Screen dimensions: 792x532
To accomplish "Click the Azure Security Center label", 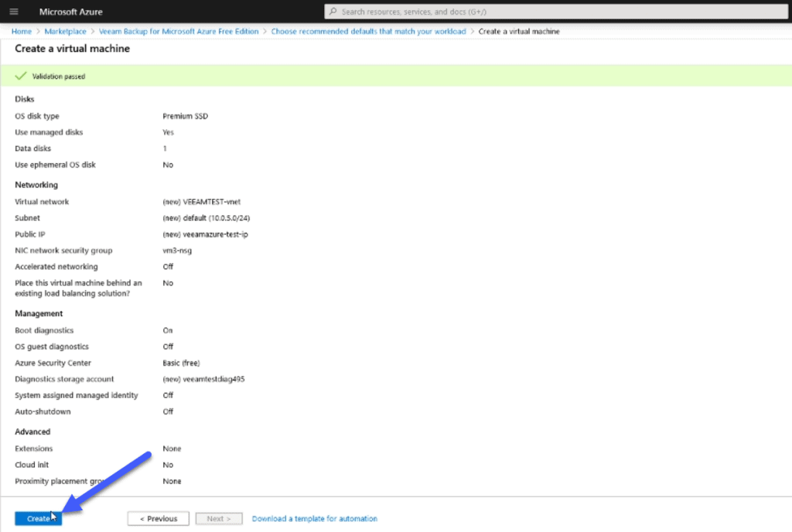I will tap(53, 363).
